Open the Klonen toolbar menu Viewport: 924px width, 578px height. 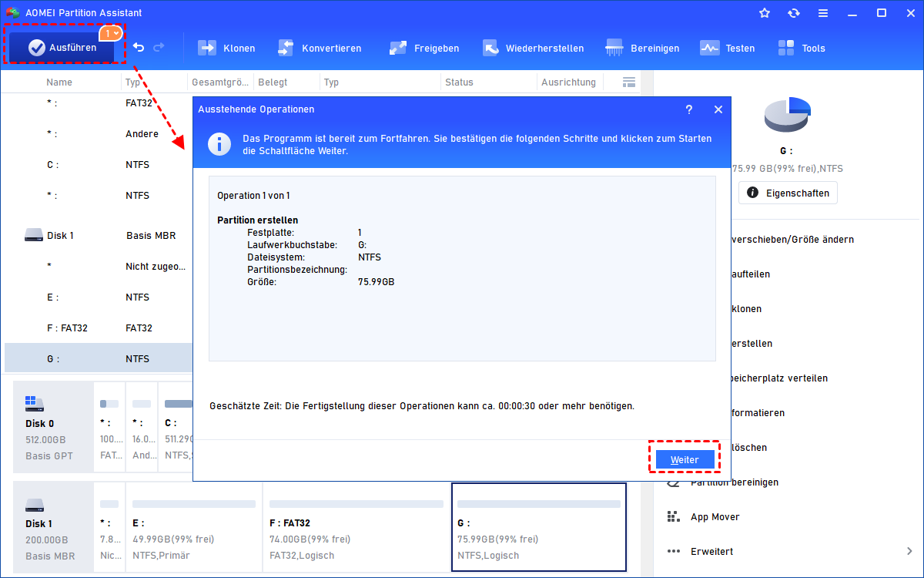click(226, 48)
